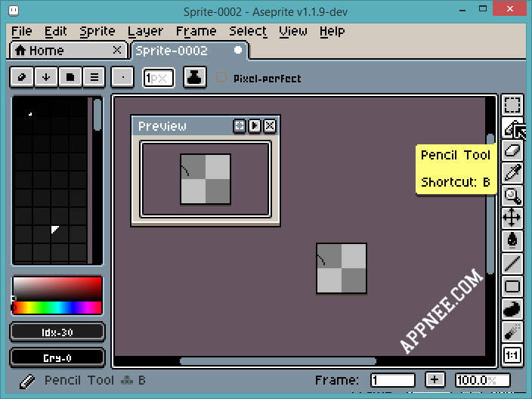
Task: Click the horizontal canvas scrollbar
Action: tap(278, 361)
